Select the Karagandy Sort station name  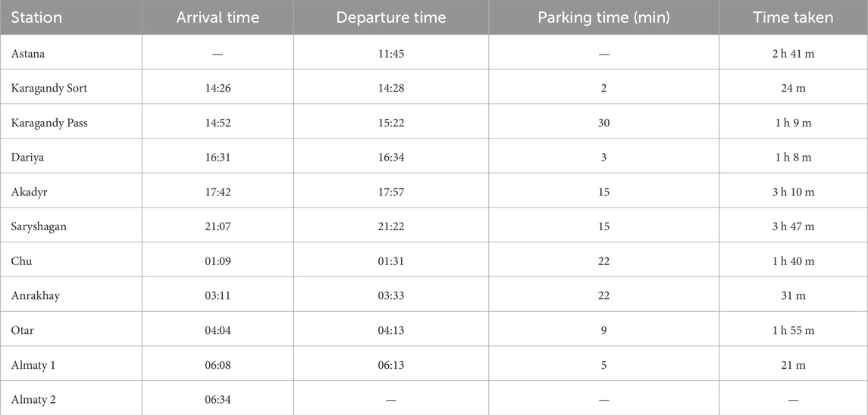click(49, 89)
